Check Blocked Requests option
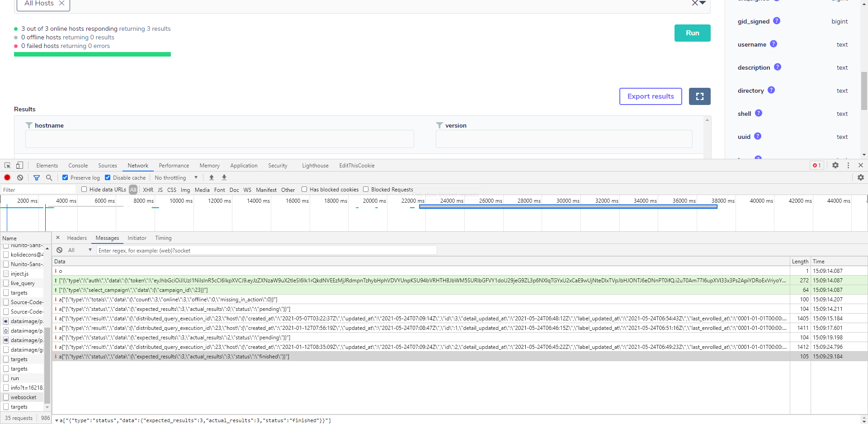 pyautogui.click(x=366, y=189)
